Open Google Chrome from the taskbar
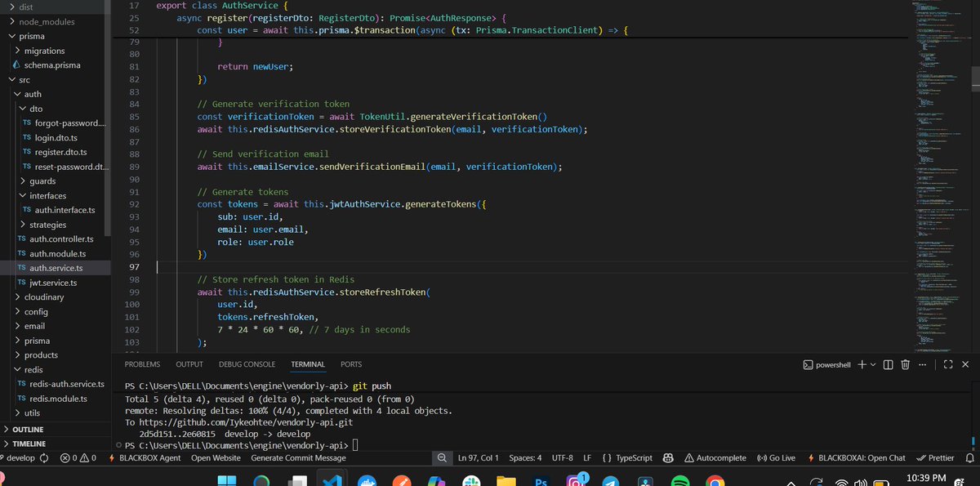Viewport: 980px width, 486px height. click(x=715, y=480)
